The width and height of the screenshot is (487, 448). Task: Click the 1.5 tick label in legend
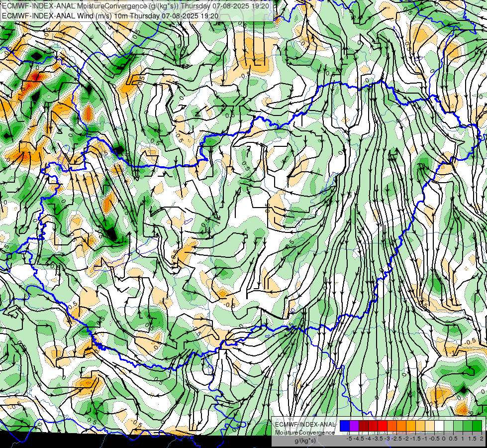click(x=472, y=439)
